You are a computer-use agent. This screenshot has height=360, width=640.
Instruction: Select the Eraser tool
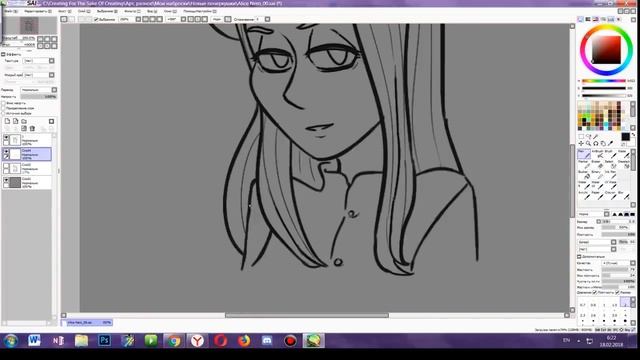click(x=597, y=164)
